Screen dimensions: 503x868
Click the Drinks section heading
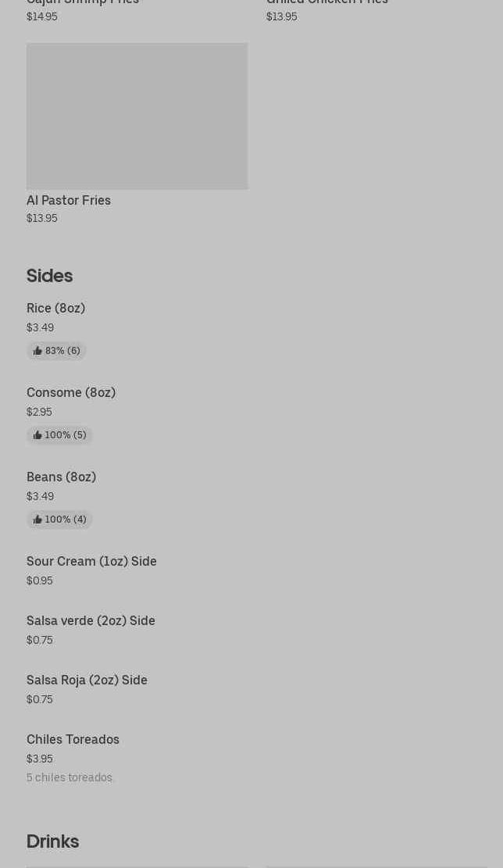point(52,841)
